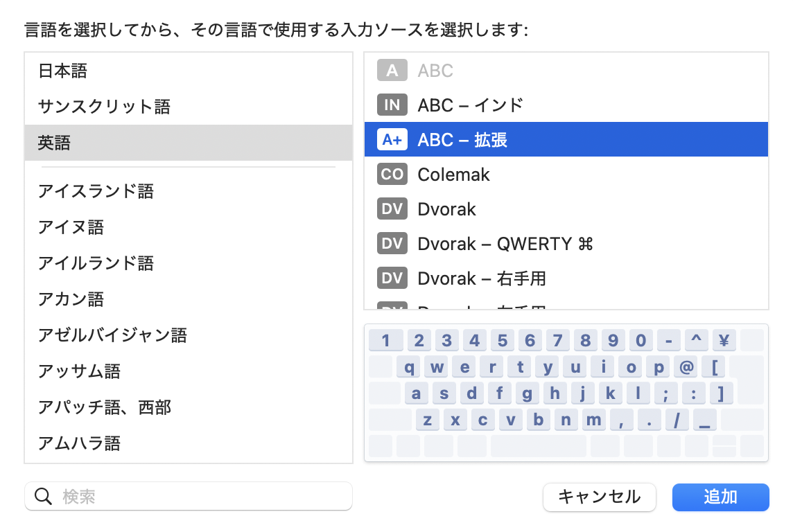This screenshot has width=793, height=532.
Task: Click the grayed A icon for ABC
Action: point(392,71)
